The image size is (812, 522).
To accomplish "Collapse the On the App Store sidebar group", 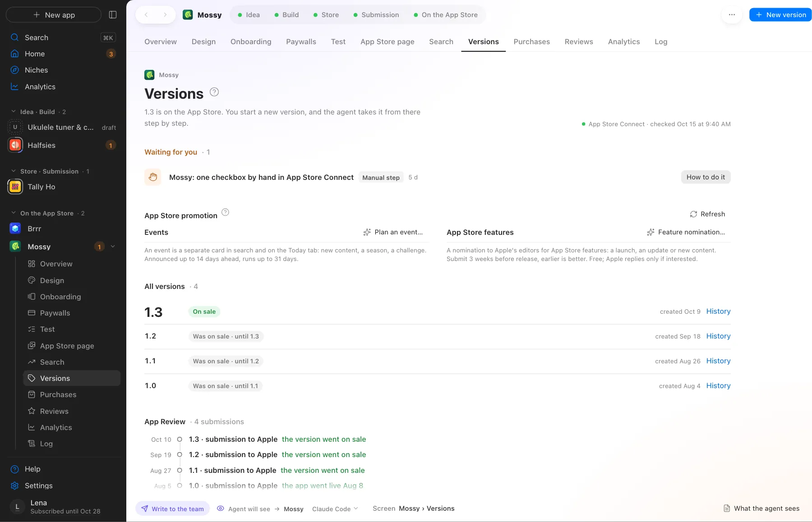I will pos(14,213).
